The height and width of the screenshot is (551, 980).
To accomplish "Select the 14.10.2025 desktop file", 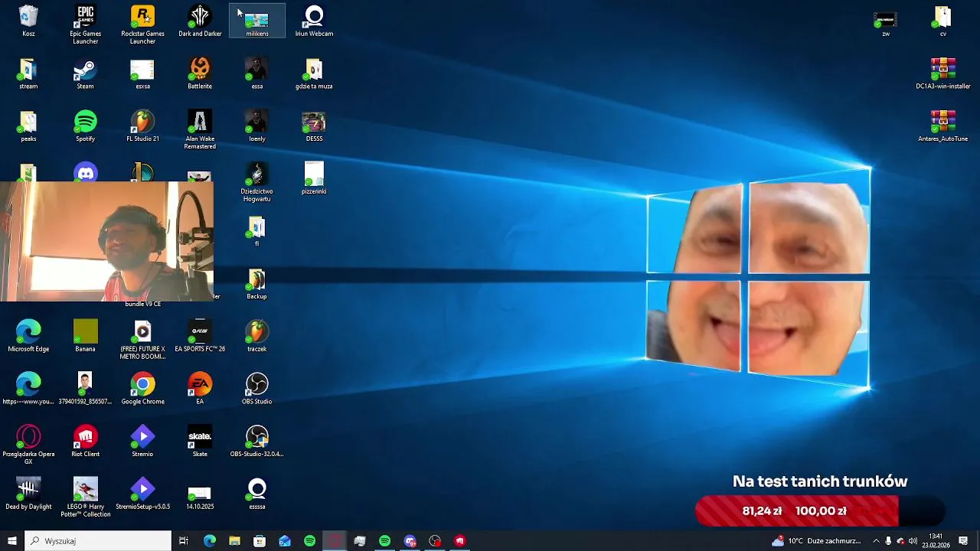I will [x=200, y=495].
